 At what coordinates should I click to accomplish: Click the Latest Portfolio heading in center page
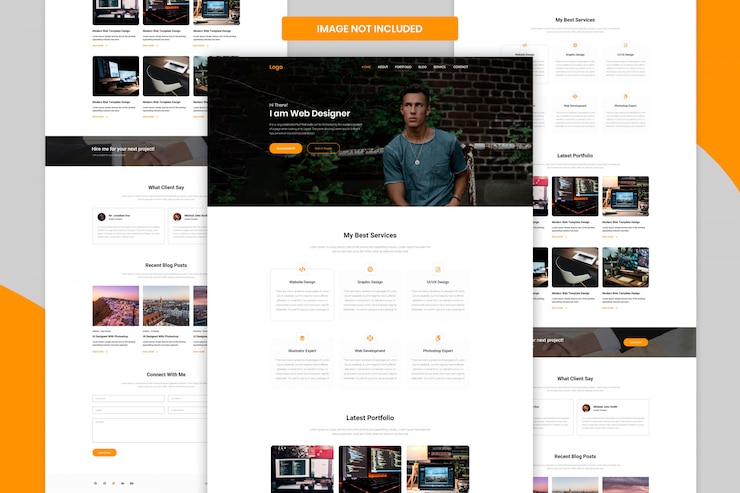(x=370, y=418)
